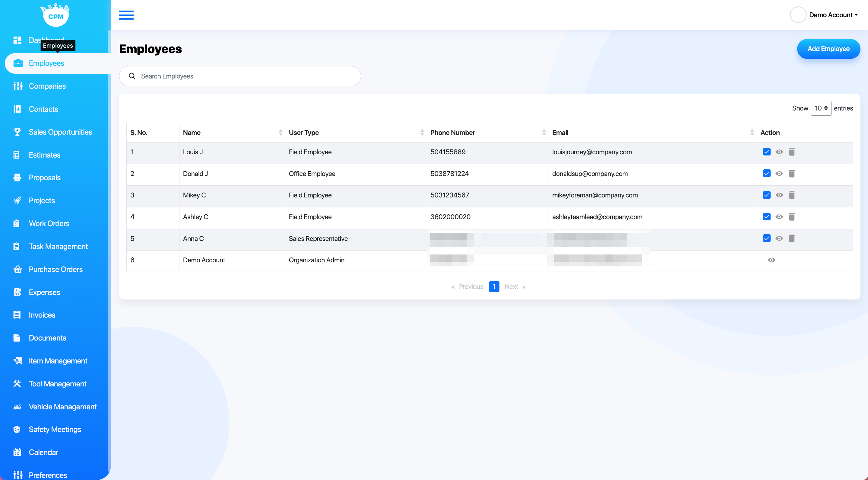This screenshot has height=480, width=868.
Task: Click the Sales Opportunities trophy icon
Action: tap(17, 132)
